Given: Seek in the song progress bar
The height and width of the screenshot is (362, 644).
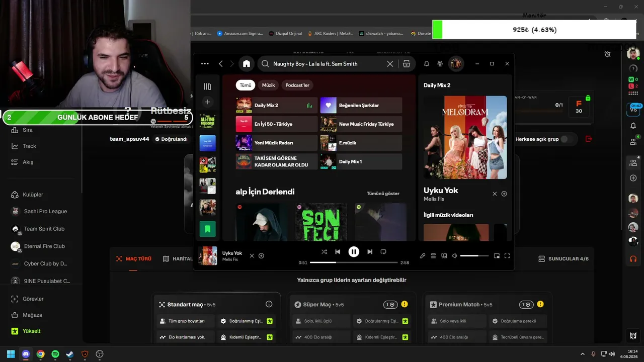Looking at the screenshot, I should tap(354, 262).
